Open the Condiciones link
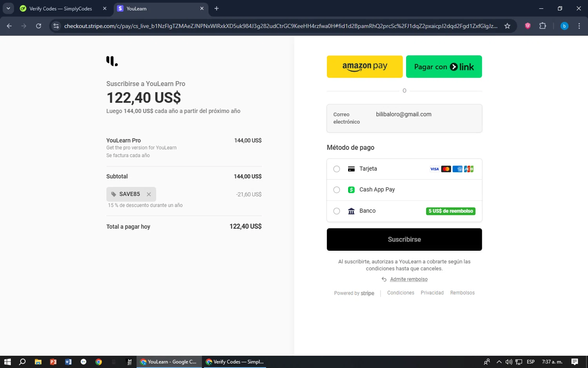 pos(401,293)
